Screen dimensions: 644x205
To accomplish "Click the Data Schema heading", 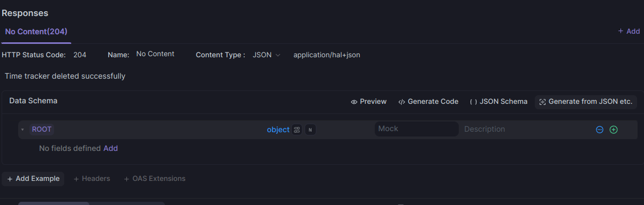I will coord(33,101).
